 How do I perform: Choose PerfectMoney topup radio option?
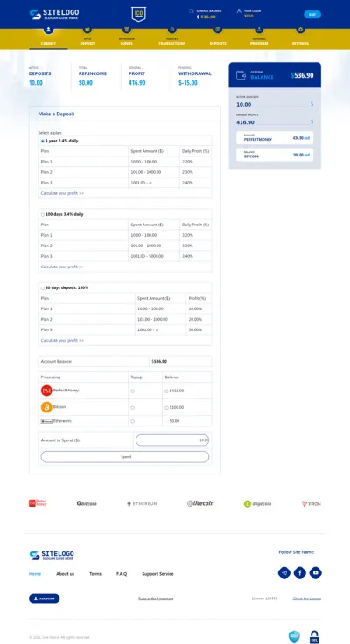[x=132, y=391]
